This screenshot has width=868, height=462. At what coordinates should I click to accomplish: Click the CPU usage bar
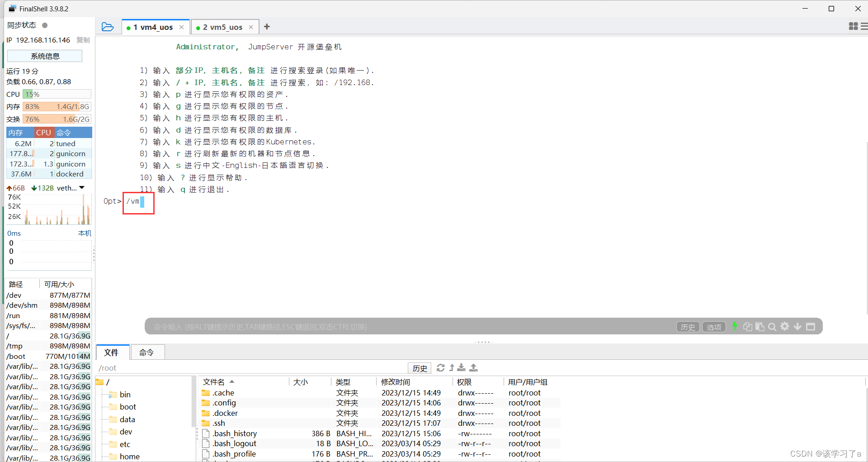pyautogui.click(x=57, y=94)
